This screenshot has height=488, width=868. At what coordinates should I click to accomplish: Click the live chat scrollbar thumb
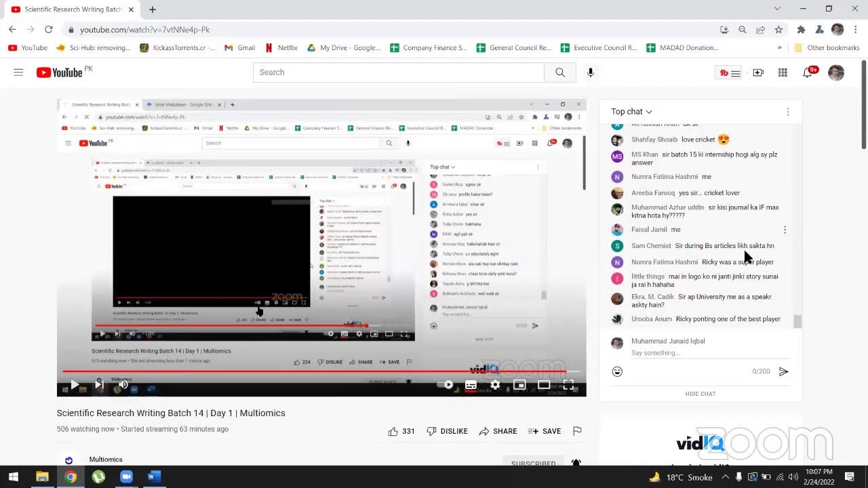tap(797, 321)
